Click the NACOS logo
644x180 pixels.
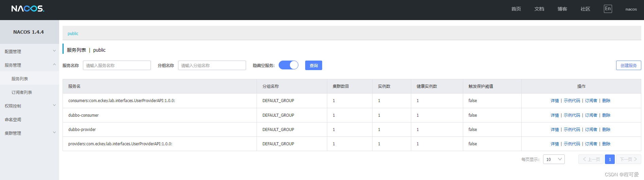(x=28, y=9)
